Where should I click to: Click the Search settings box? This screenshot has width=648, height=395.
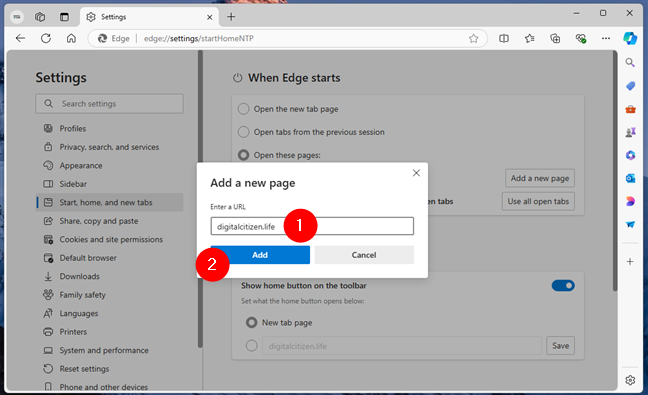click(110, 104)
